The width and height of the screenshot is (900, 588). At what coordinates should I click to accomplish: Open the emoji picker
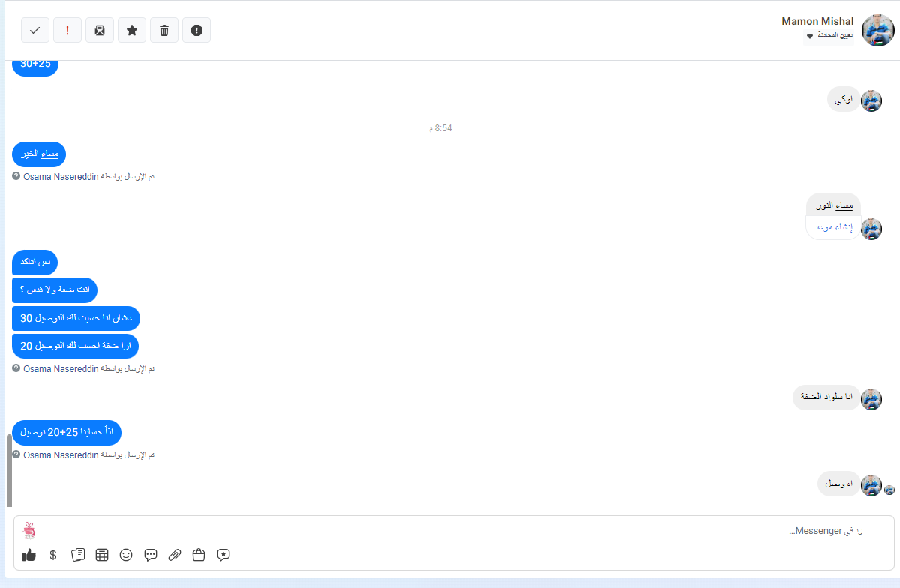point(126,555)
